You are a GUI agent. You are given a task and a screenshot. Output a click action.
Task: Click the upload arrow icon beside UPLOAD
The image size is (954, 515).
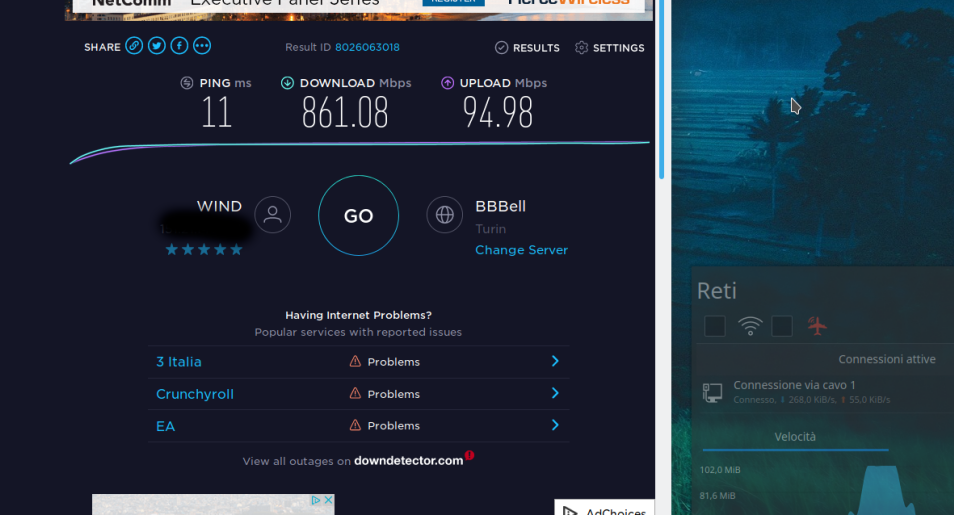[447, 83]
